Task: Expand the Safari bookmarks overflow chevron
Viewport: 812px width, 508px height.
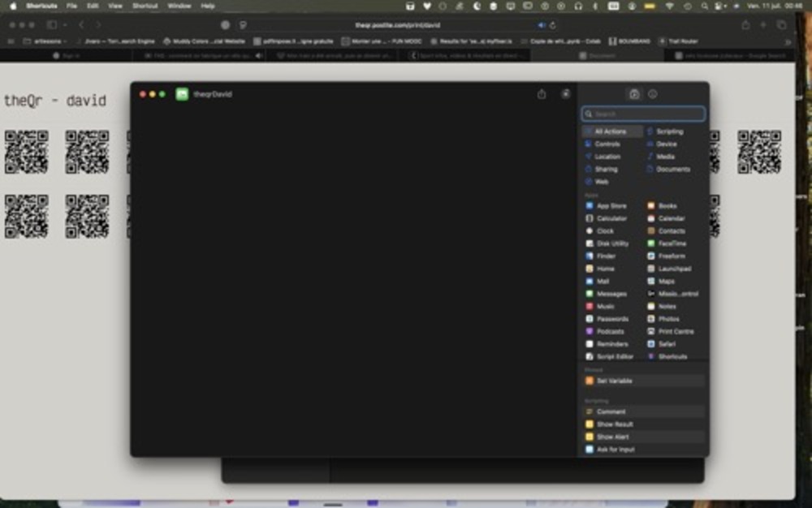Action: click(x=787, y=41)
